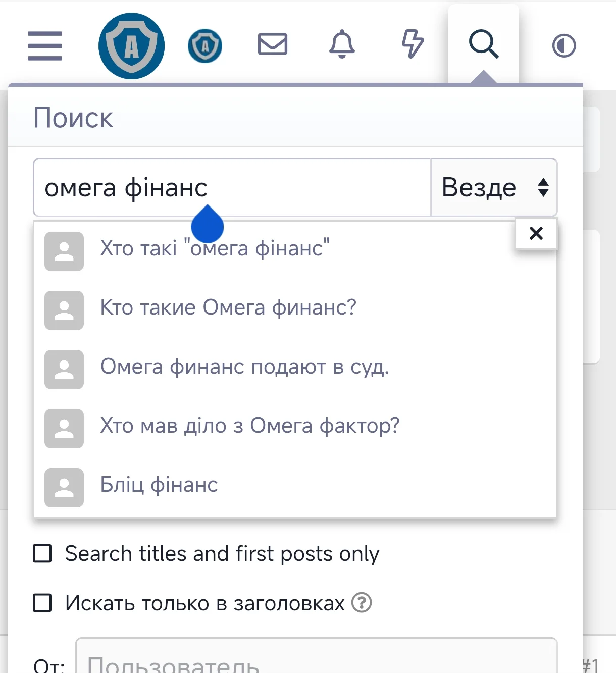Select suggestion 'Кто такие Омега финанс?'

pyautogui.click(x=228, y=307)
